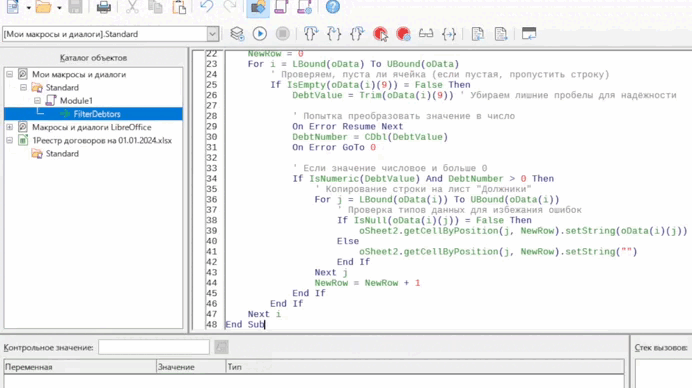This screenshot has width=692, height=388.
Task: Run the macro with the play button
Action: click(260, 34)
